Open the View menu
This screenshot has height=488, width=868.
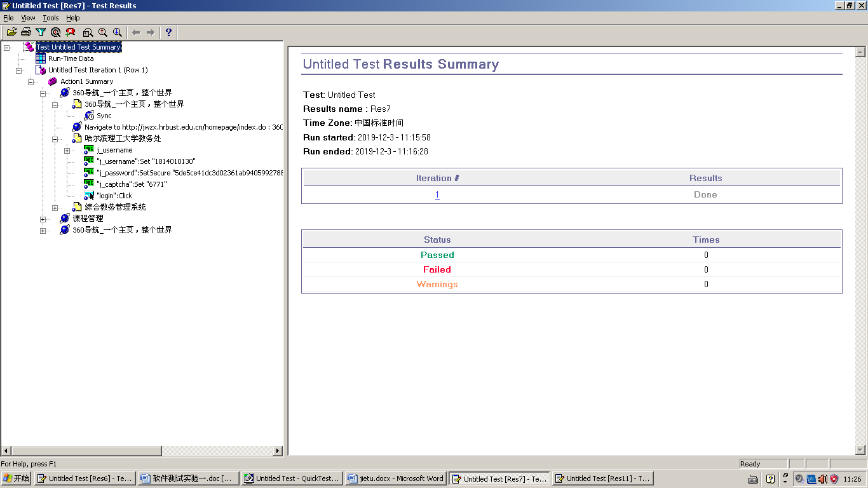29,18
